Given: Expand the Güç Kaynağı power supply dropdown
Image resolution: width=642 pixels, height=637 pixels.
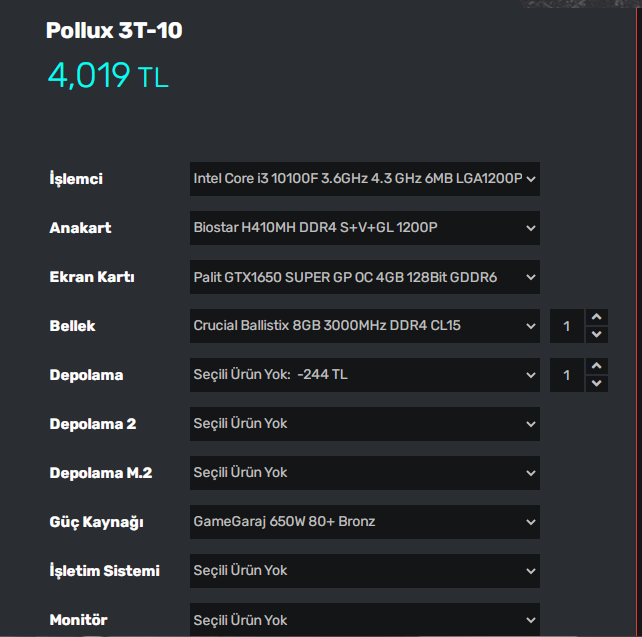Looking at the screenshot, I should pyautogui.click(x=365, y=522).
